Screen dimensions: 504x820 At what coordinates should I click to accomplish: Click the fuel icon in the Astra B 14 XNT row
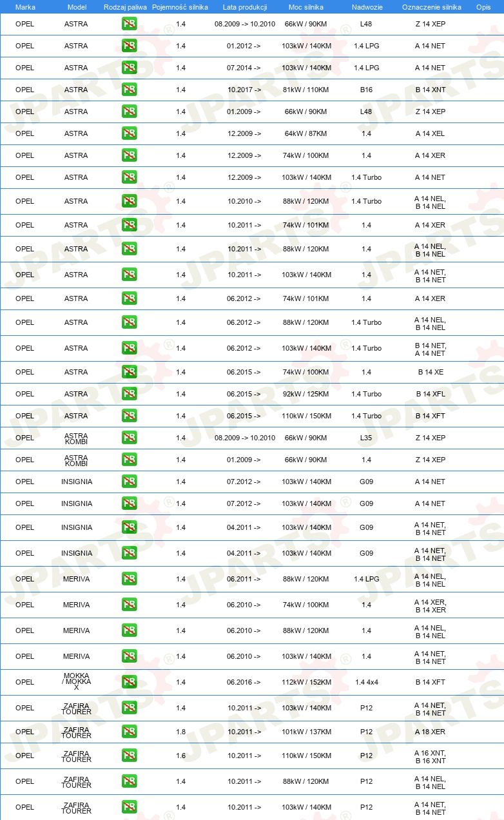click(129, 90)
